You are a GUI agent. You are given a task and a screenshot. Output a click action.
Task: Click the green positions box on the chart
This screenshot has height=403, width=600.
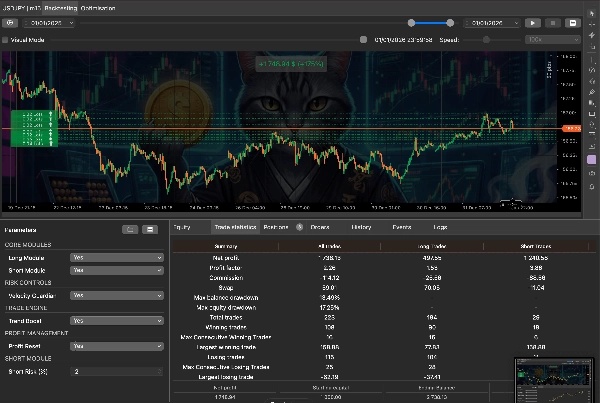[x=34, y=129]
